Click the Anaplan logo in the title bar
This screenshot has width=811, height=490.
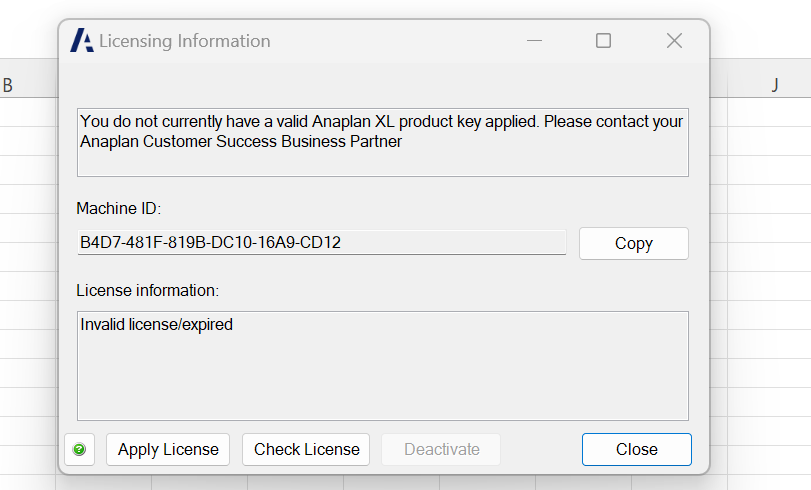[x=82, y=41]
